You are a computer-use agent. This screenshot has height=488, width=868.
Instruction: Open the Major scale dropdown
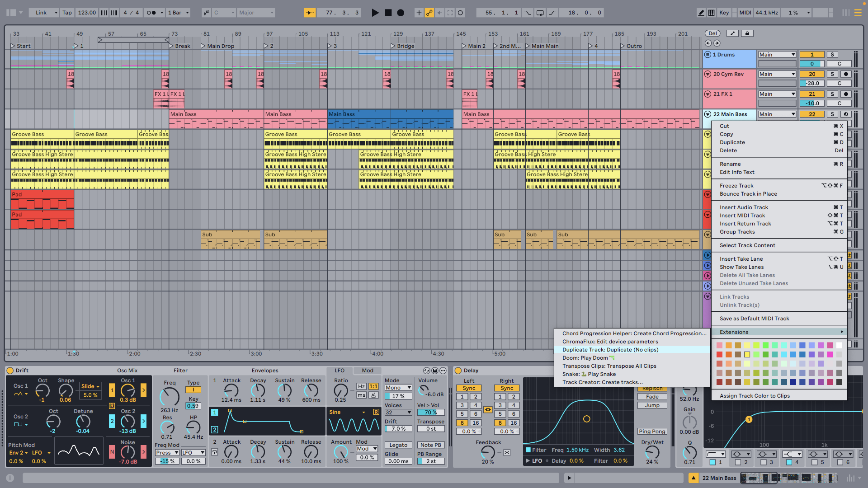pos(256,13)
